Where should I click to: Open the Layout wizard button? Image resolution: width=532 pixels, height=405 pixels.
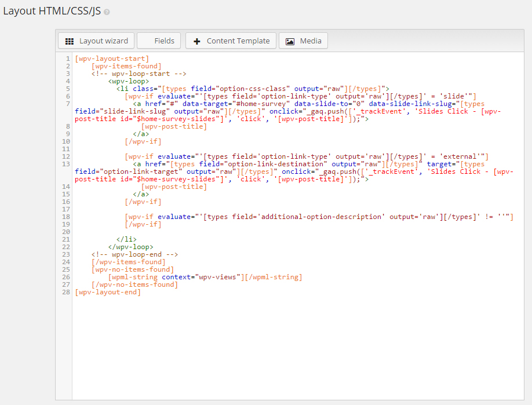[x=96, y=41]
